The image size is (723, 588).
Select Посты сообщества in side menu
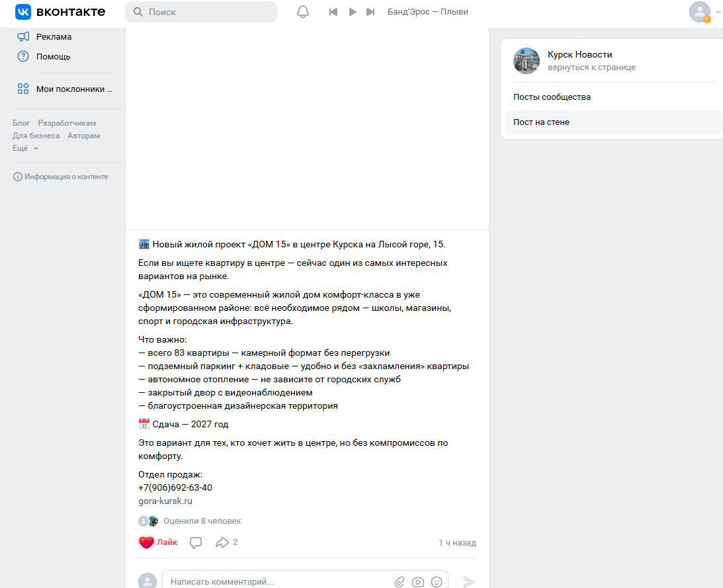click(x=552, y=97)
